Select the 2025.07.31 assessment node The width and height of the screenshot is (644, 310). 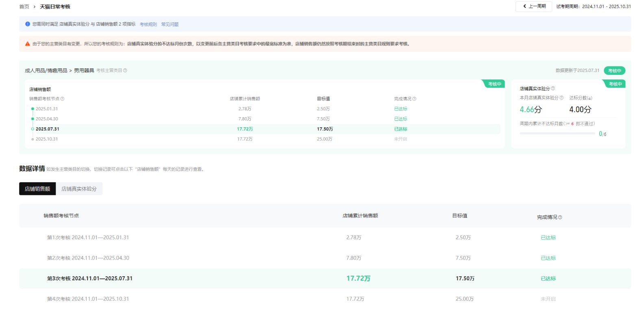pyautogui.click(x=47, y=129)
